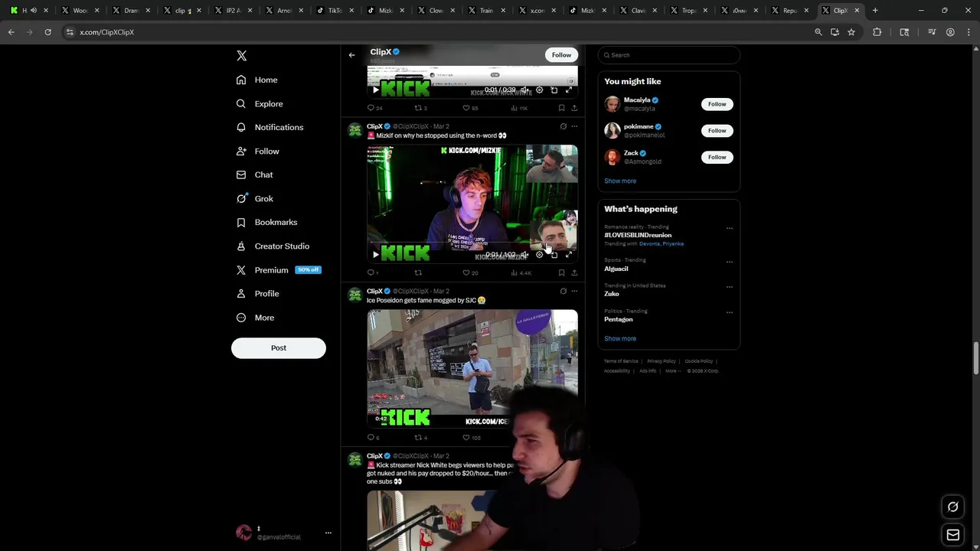Open Bookmarks in the sidebar
The width and height of the screenshot is (980, 551).
click(x=267, y=222)
